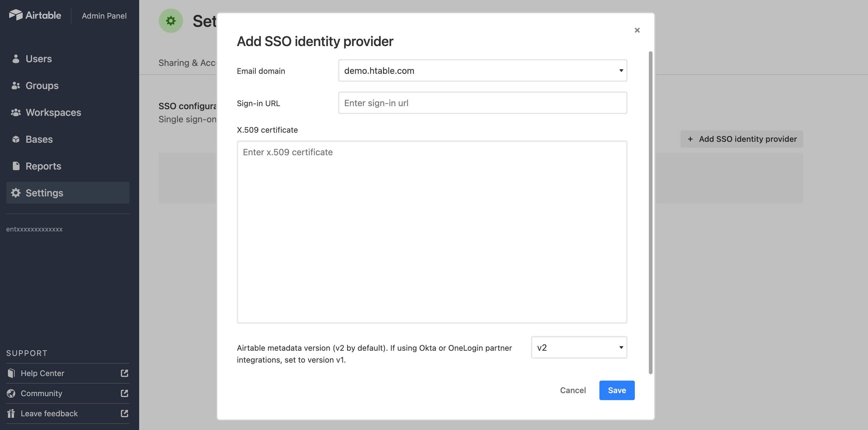Click the Community globe icon
This screenshot has width=868, height=430.
[11, 393]
